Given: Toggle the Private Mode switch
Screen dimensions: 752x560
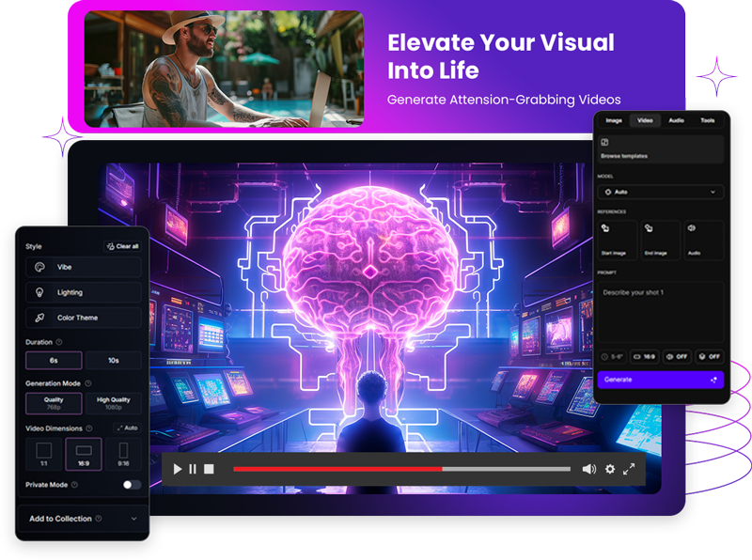Looking at the screenshot, I should point(132,485).
